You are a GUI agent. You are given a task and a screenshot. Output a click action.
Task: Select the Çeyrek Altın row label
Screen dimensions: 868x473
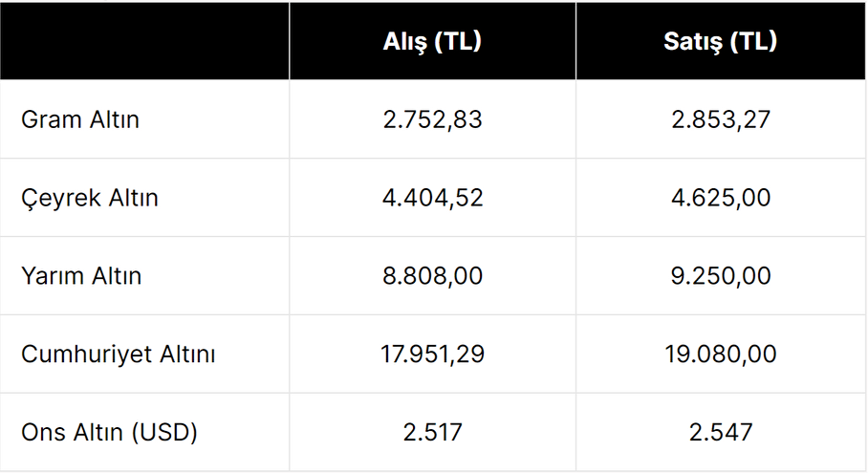(90, 198)
